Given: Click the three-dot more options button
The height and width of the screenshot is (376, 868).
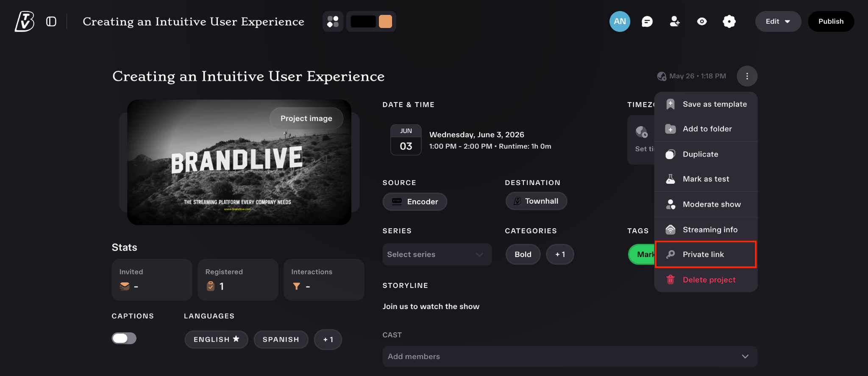Looking at the screenshot, I should tap(747, 76).
